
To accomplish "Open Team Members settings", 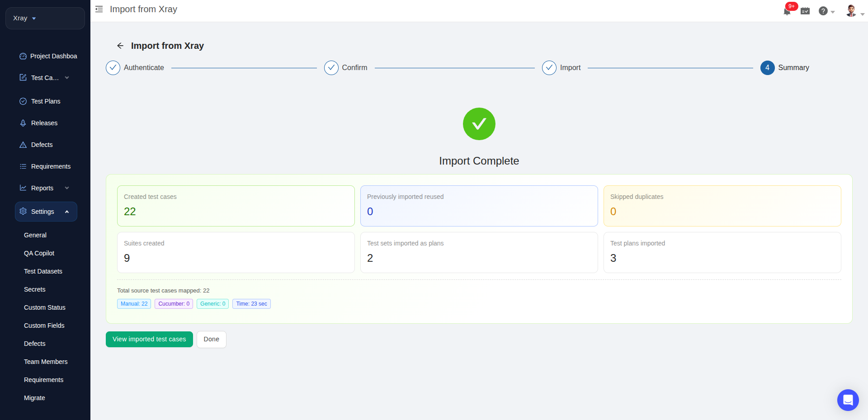I will [x=46, y=362].
